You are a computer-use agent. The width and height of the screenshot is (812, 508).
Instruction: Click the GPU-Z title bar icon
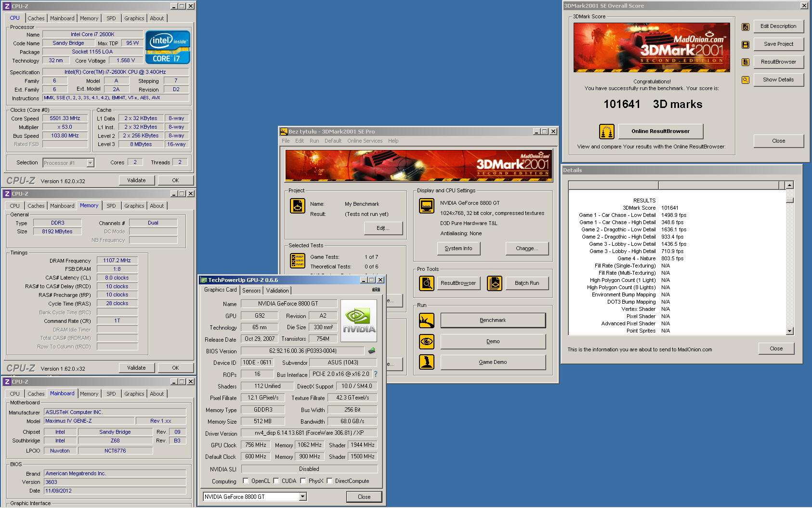(204, 280)
